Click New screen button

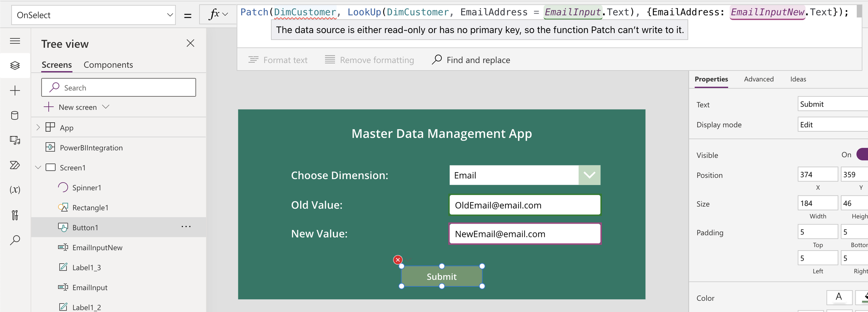(x=77, y=107)
